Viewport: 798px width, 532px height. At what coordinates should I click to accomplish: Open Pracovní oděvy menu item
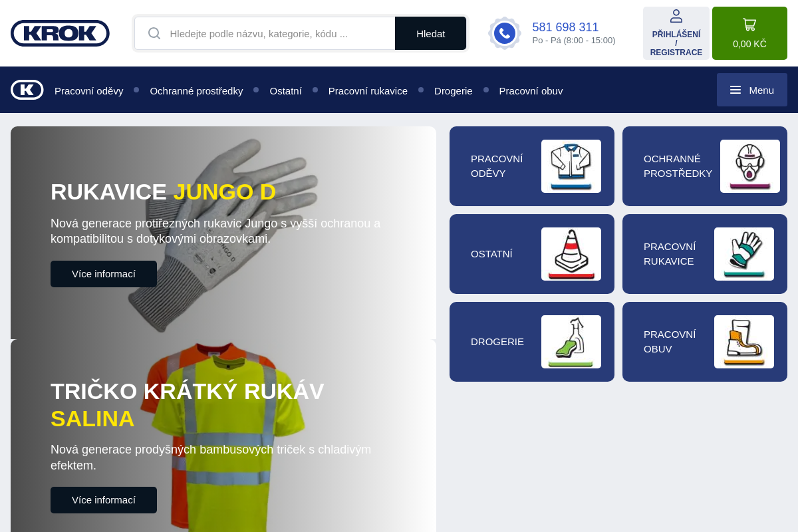pos(89,90)
